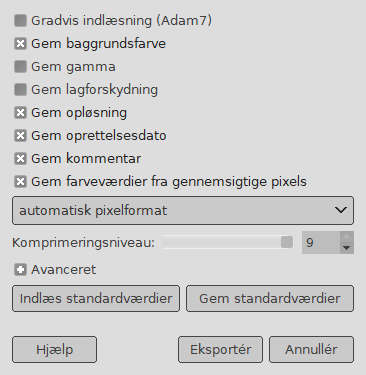Disable Gem opløsning checkbox

[20, 113]
